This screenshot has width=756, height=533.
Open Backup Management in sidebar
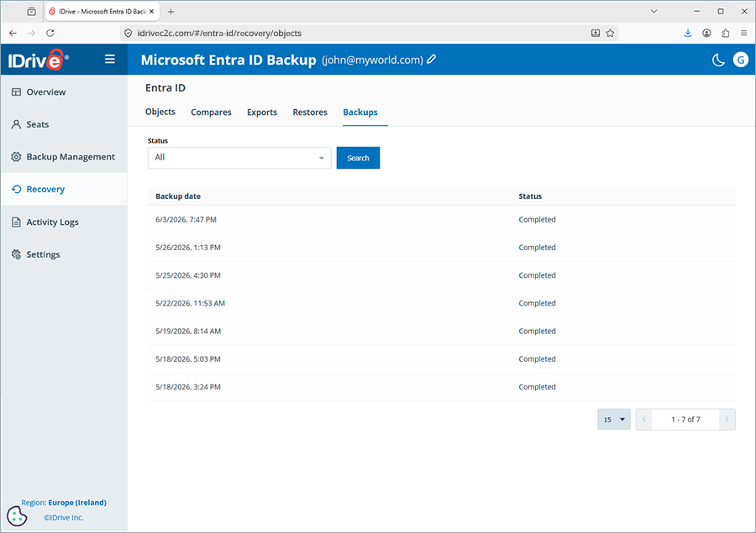tap(64, 157)
